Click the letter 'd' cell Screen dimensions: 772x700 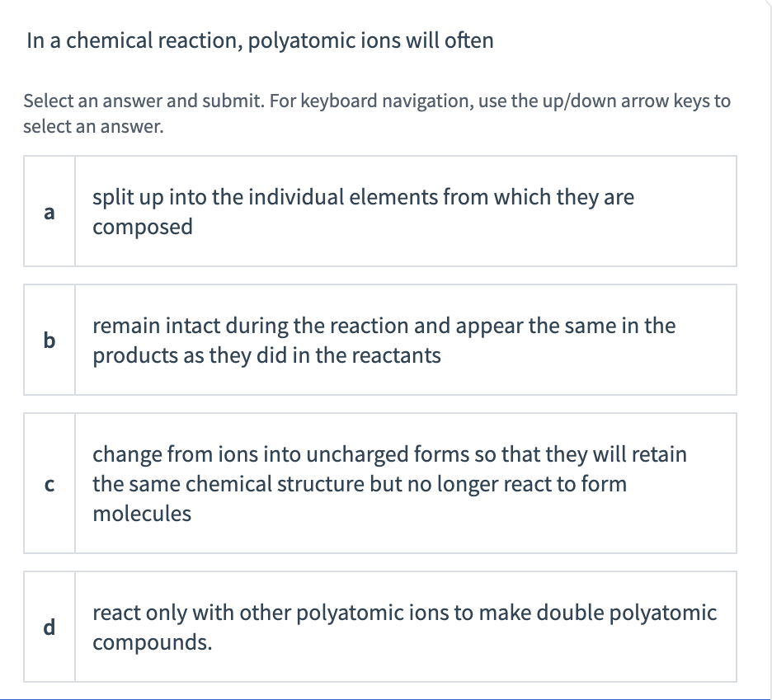point(49,627)
